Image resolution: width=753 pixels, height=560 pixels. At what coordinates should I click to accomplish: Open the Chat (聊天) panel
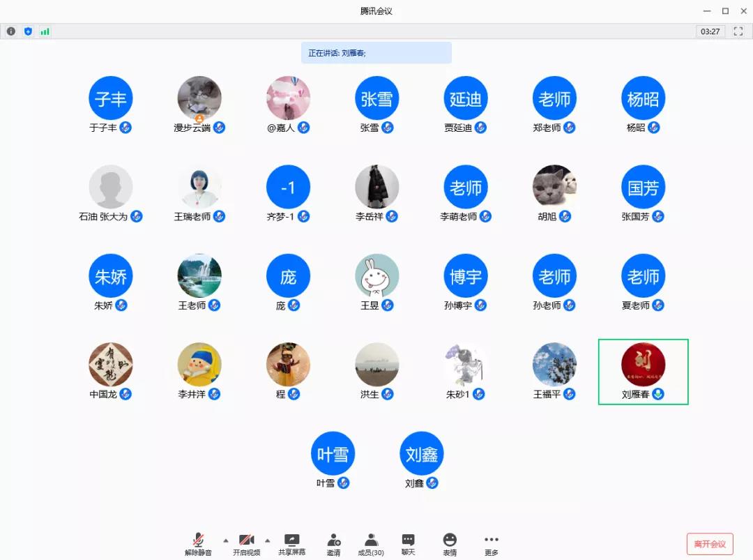click(409, 544)
